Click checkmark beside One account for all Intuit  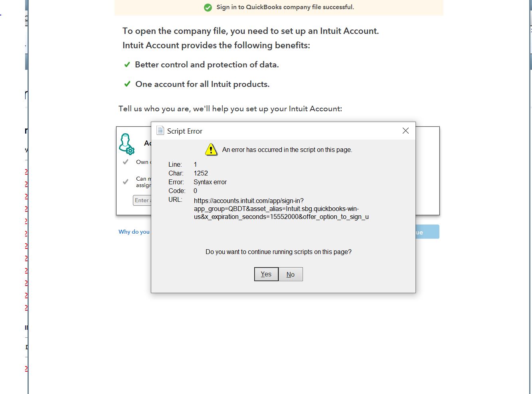(x=127, y=84)
